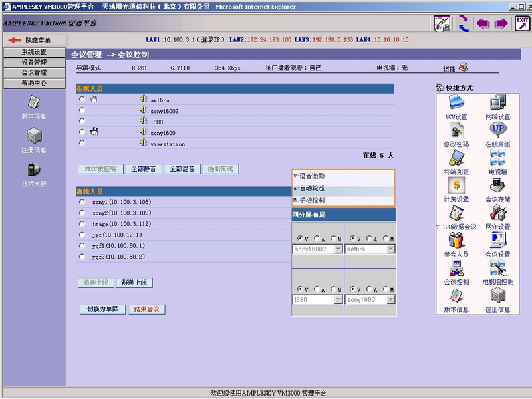Click the 群邀上线 button
Image resolution: width=532 pixels, height=399 pixels.
pos(134,283)
